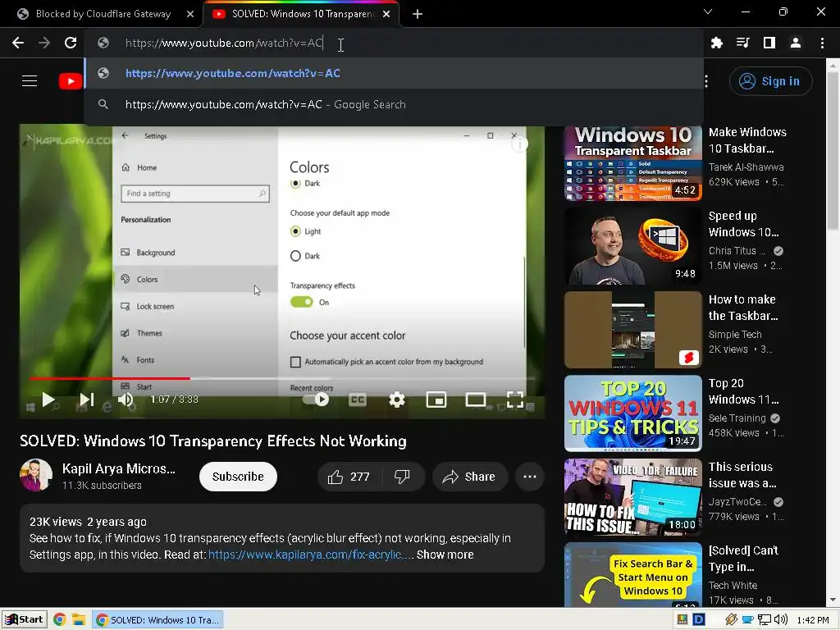This screenshot has width=840, height=630.
Task: Toggle the Autoplay switch in player
Action: pyautogui.click(x=316, y=399)
